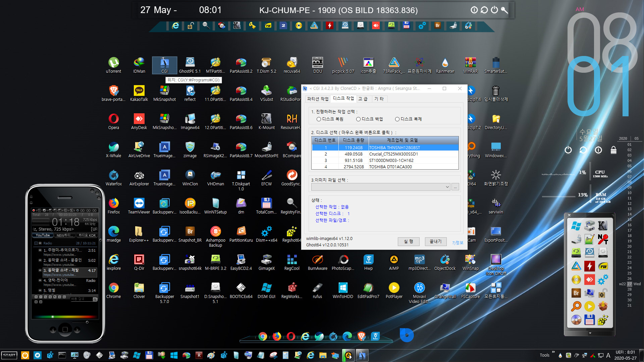The height and width of the screenshot is (362, 644).
Task: Click the magnifier icon in top launcher bar
Action: pyautogui.click(x=206, y=25)
